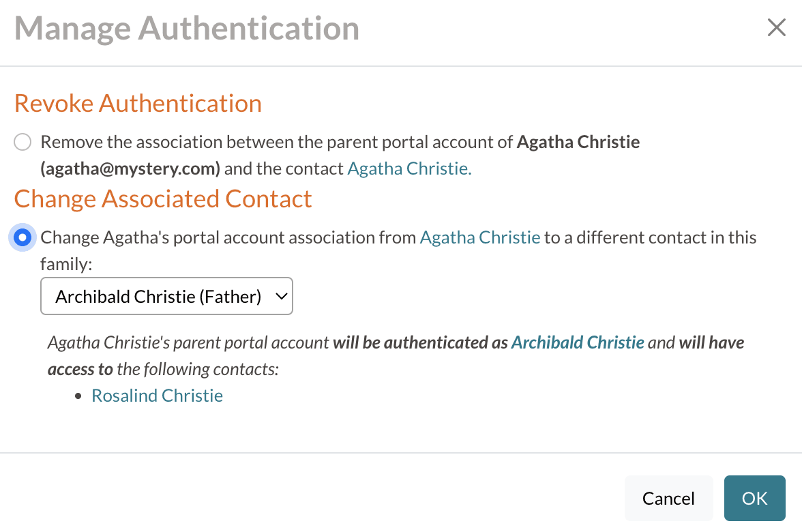Click the Revoke Authentication heading
The image size is (802, 532).
point(138,103)
